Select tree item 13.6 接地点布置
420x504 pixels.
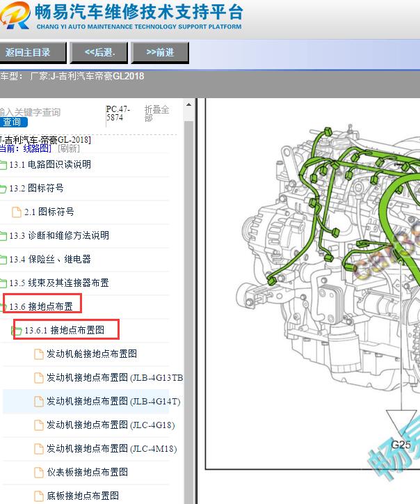pos(41,306)
